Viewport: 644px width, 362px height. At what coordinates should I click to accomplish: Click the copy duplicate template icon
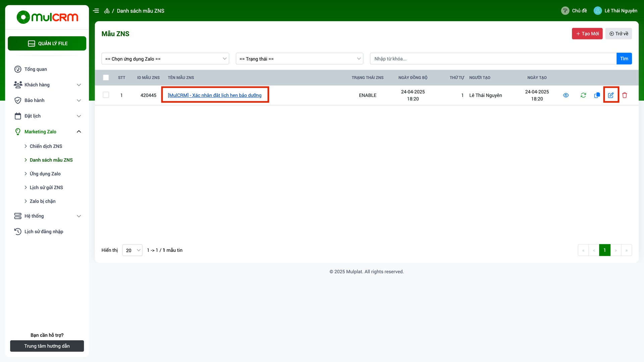coord(597,95)
